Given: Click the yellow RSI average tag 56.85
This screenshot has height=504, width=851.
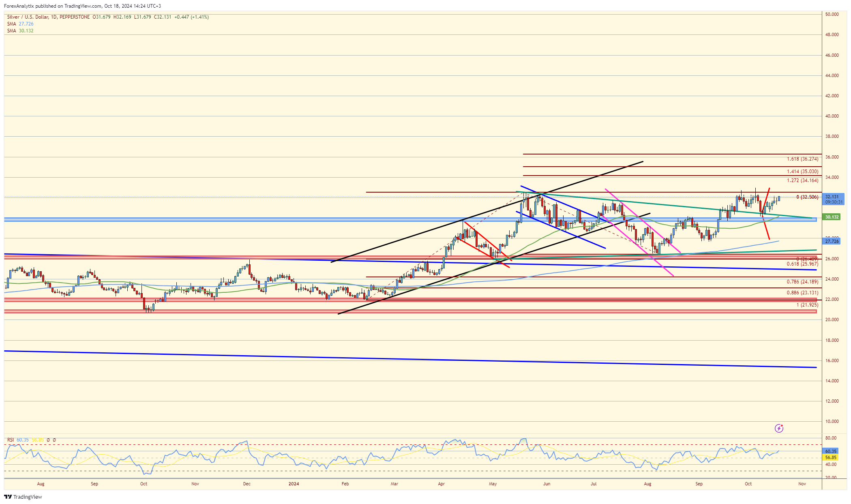Looking at the screenshot, I should [x=831, y=457].
